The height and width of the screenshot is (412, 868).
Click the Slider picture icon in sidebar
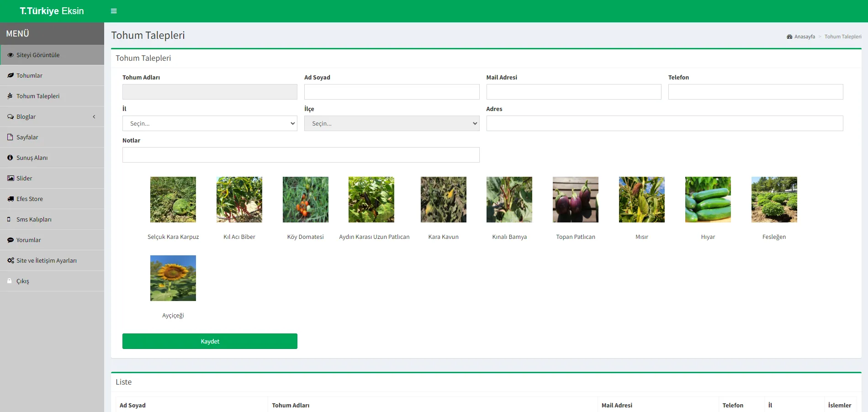[x=11, y=178]
